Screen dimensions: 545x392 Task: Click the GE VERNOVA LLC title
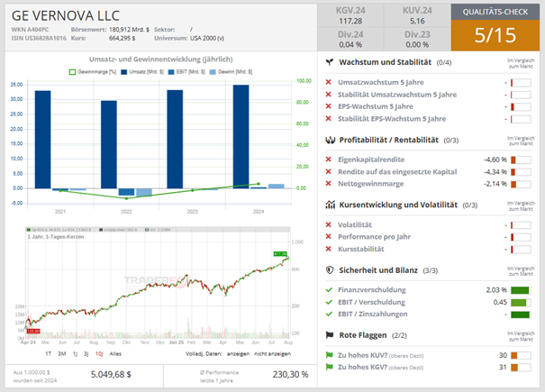[66, 15]
